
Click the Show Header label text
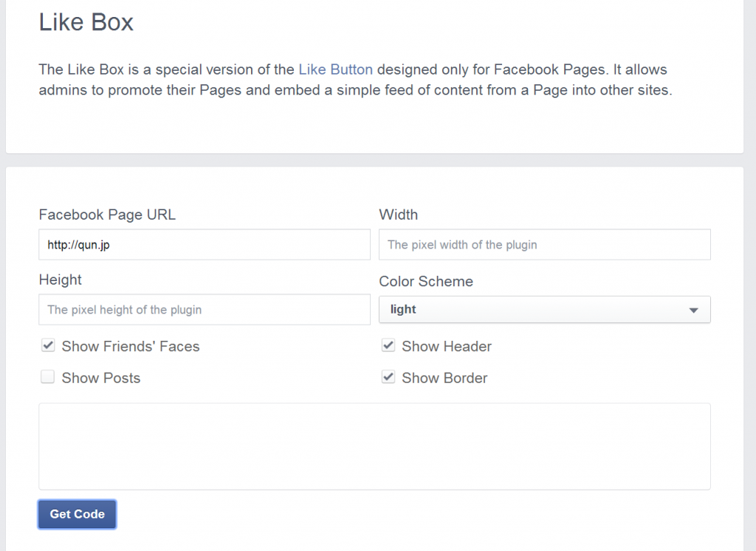(447, 347)
